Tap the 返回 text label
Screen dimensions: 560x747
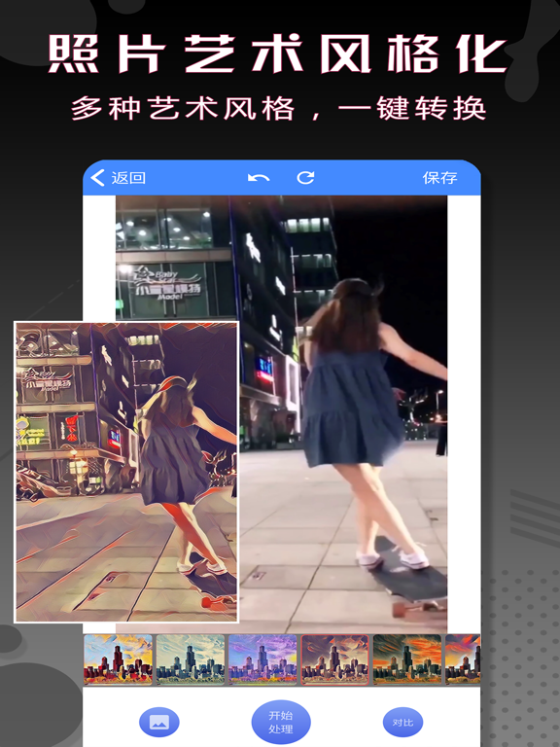(128, 178)
